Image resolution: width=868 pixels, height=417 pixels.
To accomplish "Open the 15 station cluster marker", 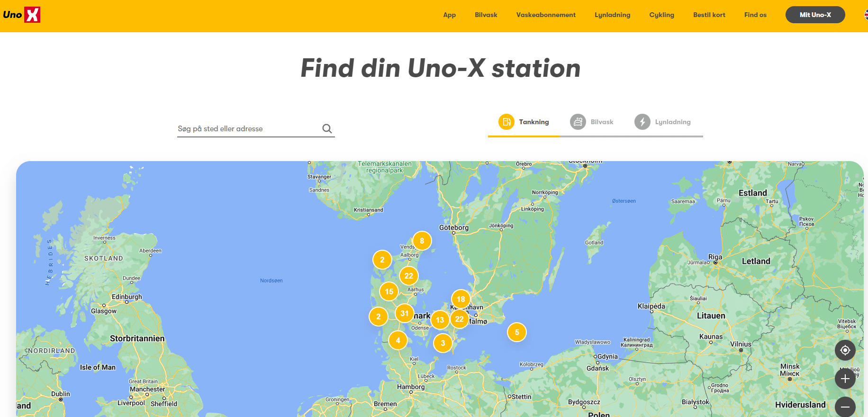I will point(389,291).
